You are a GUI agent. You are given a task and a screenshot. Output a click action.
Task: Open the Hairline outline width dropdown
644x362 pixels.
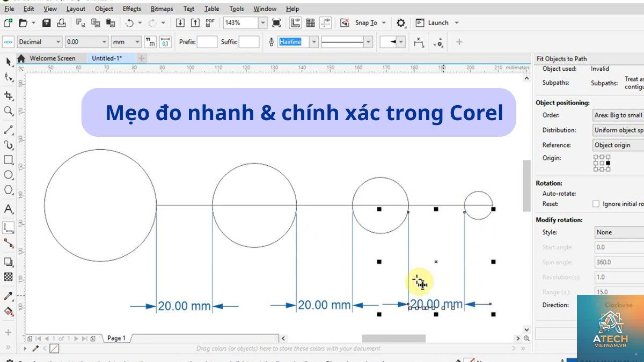coord(314,42)
